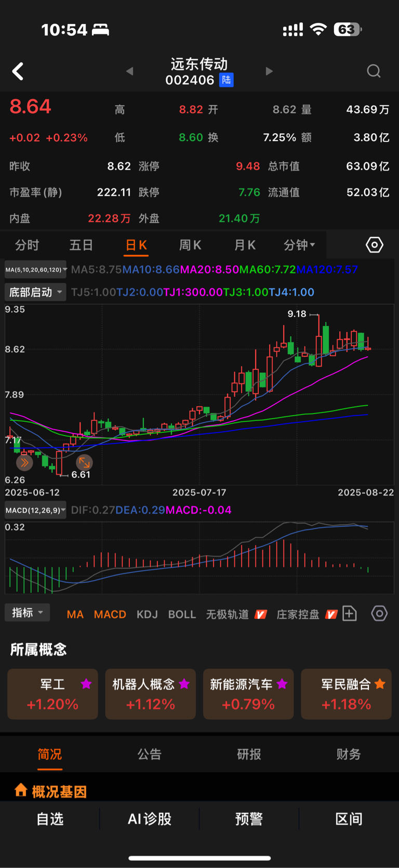Tap the blue 陆 badge
The width and height of the screenshot is (399, 868).
226,80
